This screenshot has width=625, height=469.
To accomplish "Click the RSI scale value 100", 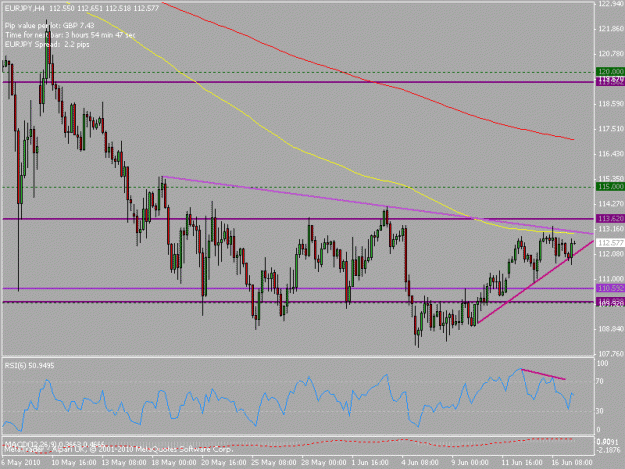I will (x=603, y=363).
